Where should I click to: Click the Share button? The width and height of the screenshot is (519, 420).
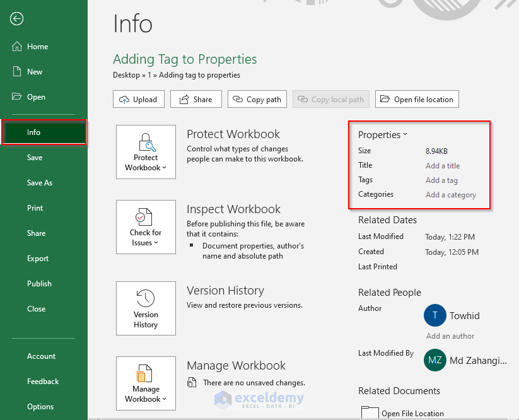pyautogui.click(x=195, y=99)
